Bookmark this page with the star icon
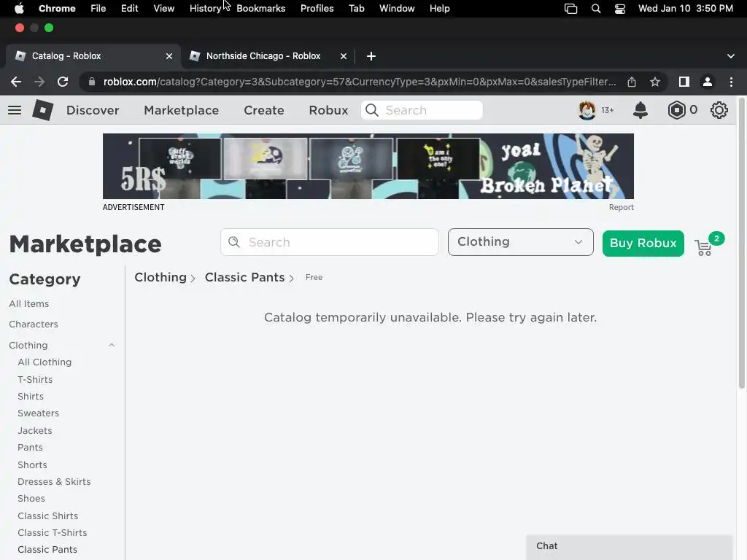 coord(655,82)
